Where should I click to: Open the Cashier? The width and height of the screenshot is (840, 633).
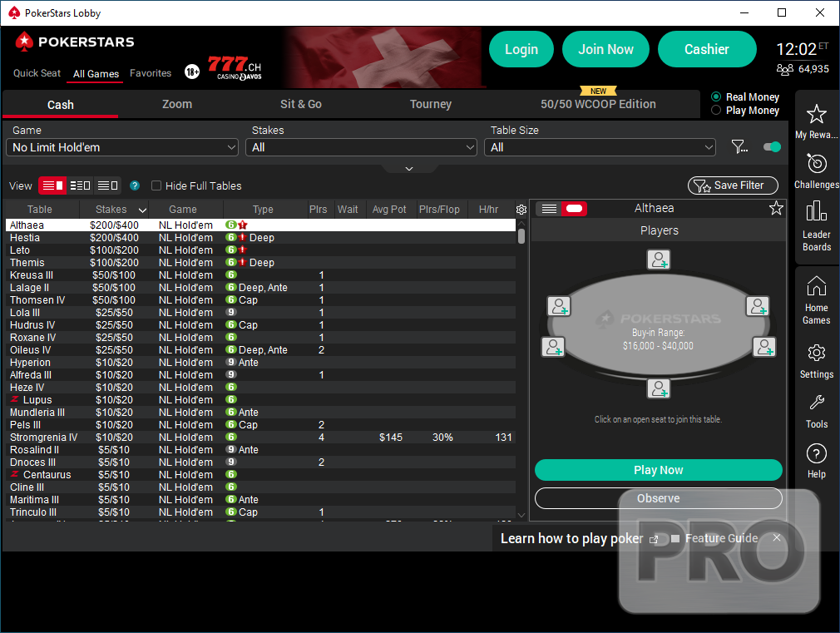coord(707,49)
